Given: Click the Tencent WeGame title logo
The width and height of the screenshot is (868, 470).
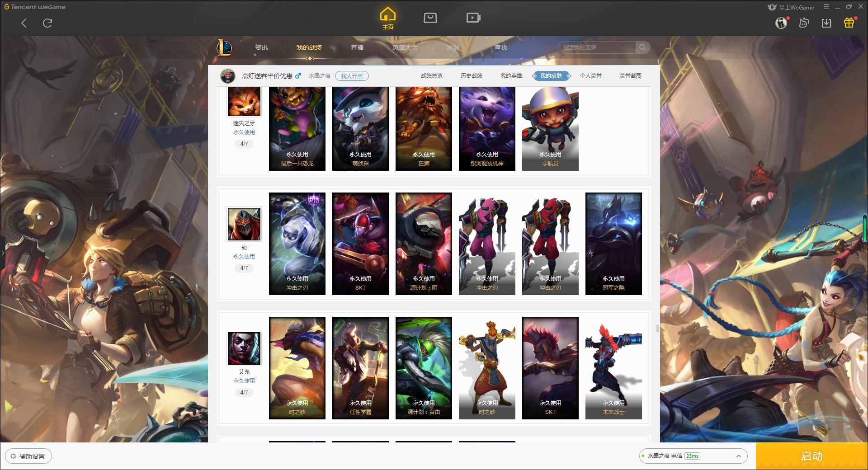Looking at the screenshot, I should click(35, 7).
